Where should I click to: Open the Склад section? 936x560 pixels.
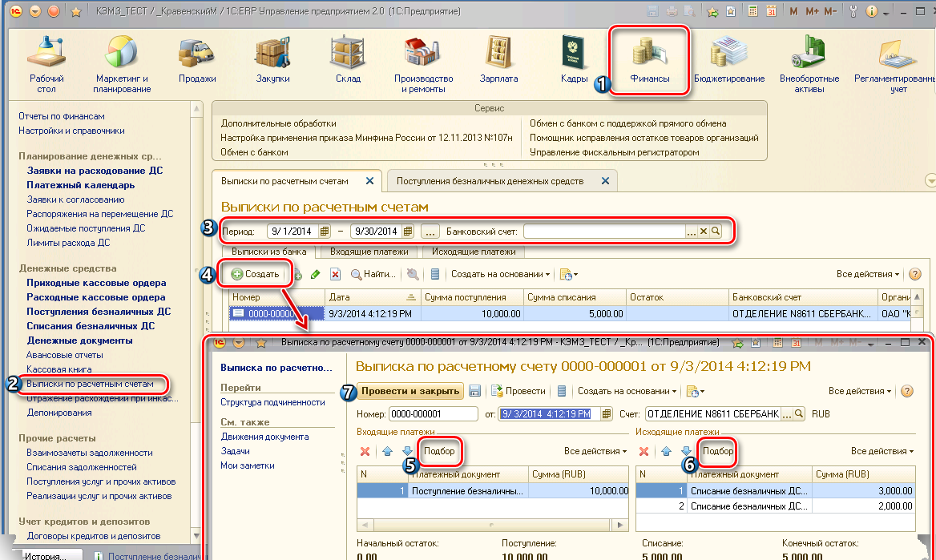(x=348, y=60)
